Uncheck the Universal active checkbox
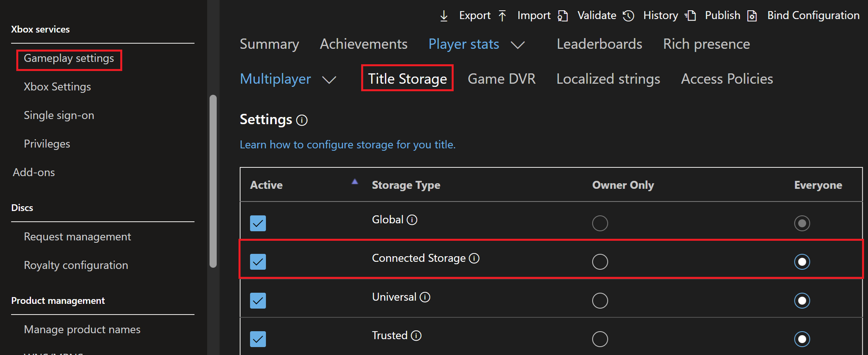868x355 pixels. tap(258, 301)
